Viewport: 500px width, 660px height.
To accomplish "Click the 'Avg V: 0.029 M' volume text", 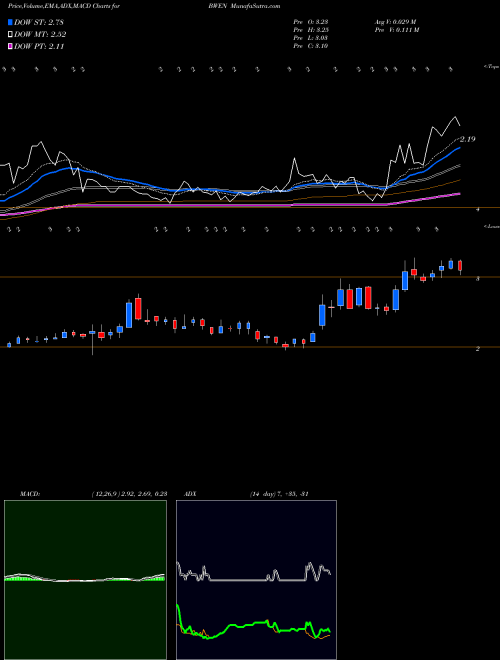I will pos(395,22).
